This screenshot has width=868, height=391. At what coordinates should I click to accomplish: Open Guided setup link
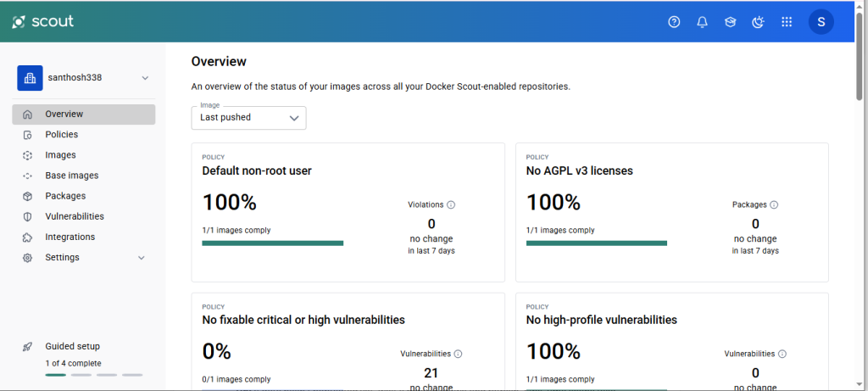click(73, 347)
